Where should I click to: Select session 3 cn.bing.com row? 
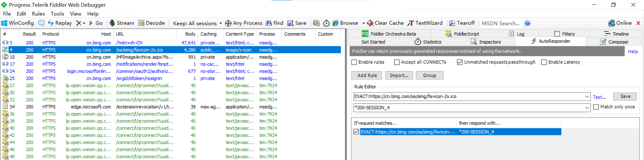coord(171,43)
